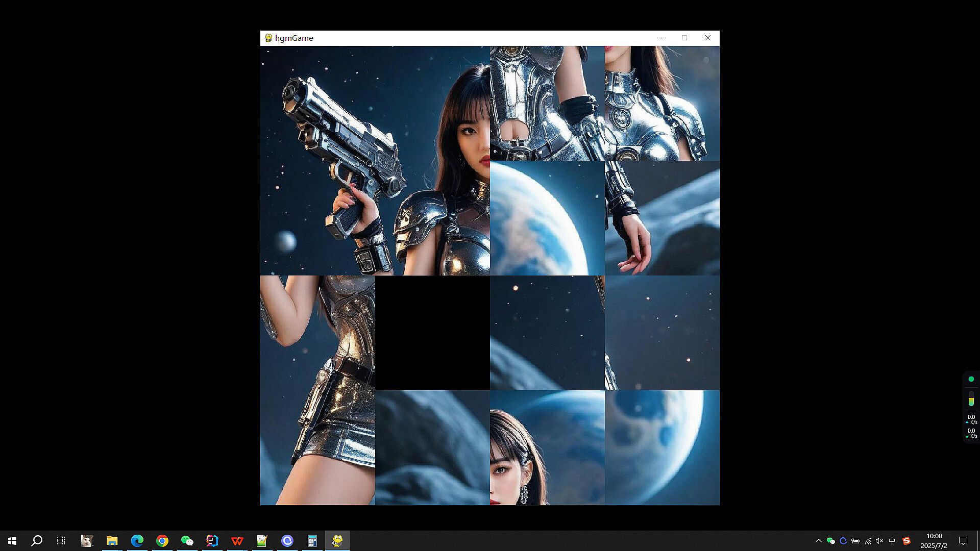The width and height of the screenshot is (980, 551).
Task: Open WPS Office from the taskbar
Action: point(237,541)
